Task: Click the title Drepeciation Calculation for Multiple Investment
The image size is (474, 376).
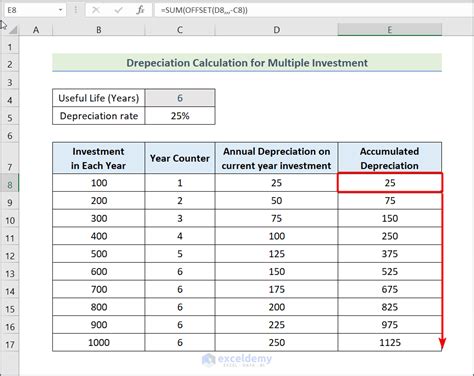Action: (x=247, y=63)
